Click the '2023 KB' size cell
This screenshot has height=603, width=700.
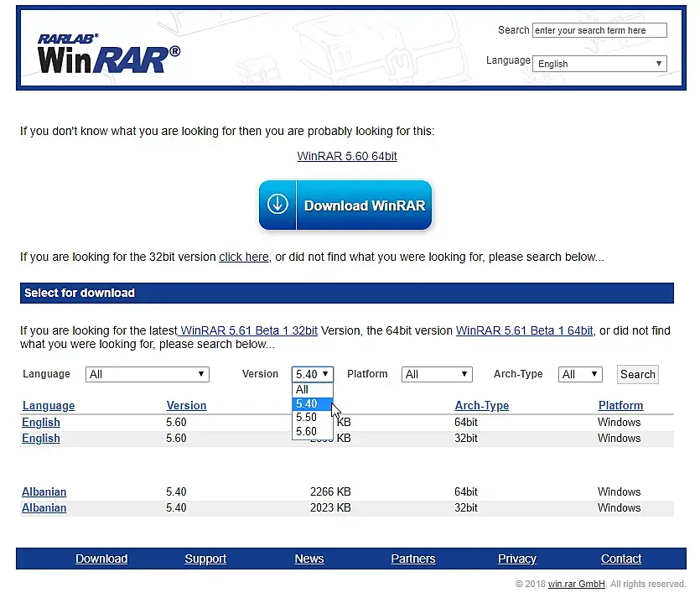pos(330,508)
